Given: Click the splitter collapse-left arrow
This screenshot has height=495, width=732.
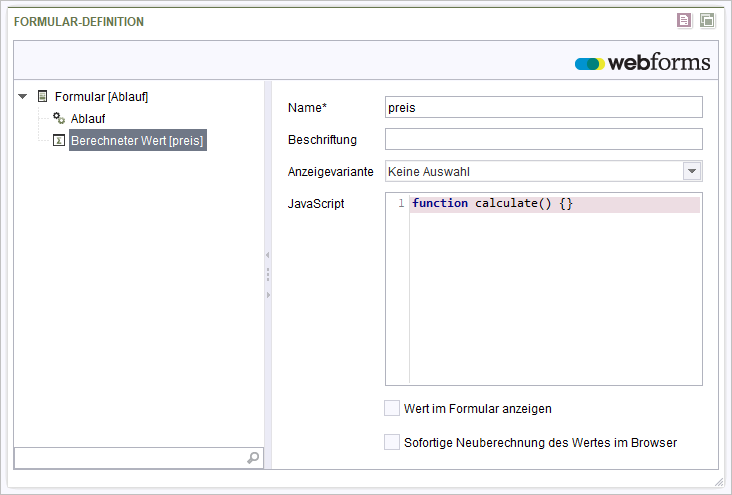Looking at the screenshot, I should pyautogui.click(x=267, y=255).
